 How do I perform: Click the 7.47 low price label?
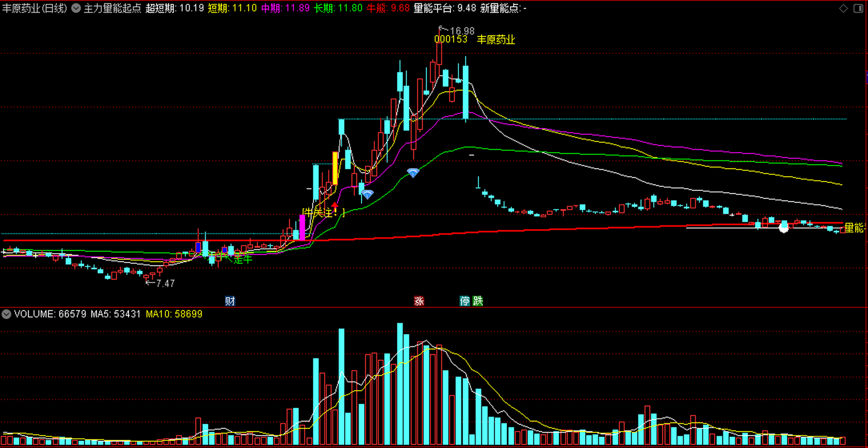tap(165, 283)
